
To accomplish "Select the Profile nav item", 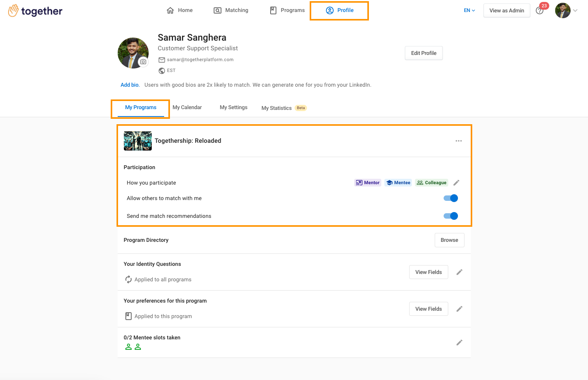I will [339, 10].
